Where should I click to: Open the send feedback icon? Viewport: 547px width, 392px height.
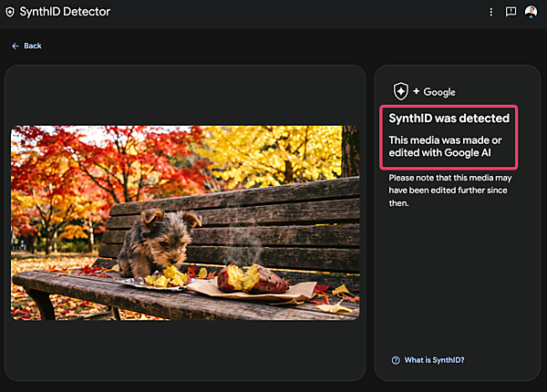point(511,12)
